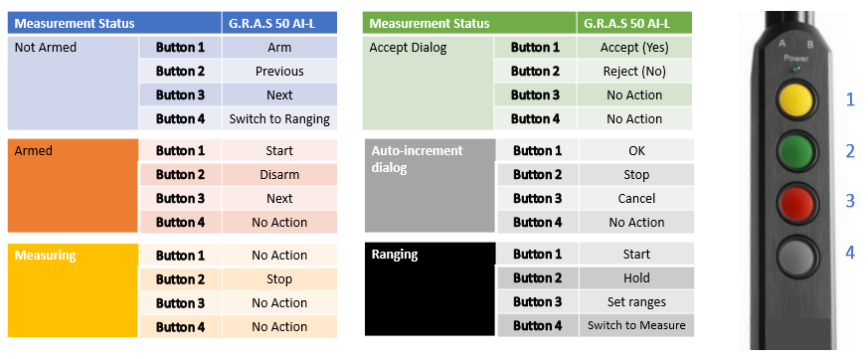Select the orange Armed status cell
The image size is (868, 359).
[73, 186]
